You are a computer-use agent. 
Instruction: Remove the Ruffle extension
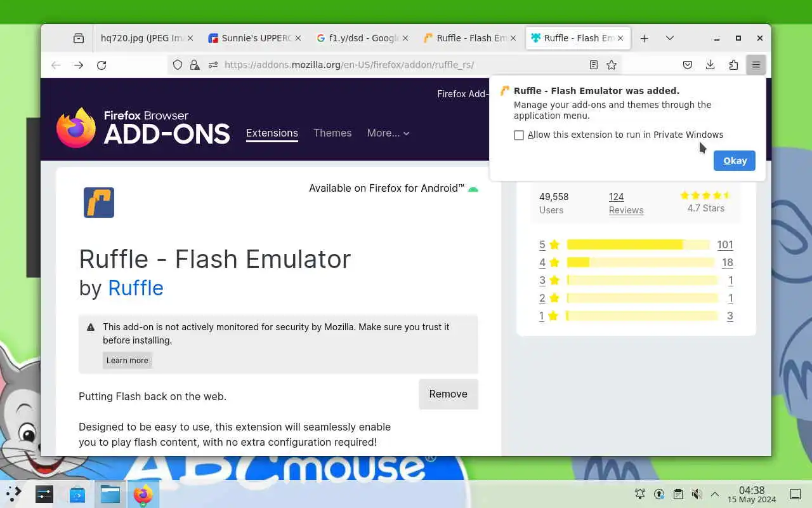449,394
